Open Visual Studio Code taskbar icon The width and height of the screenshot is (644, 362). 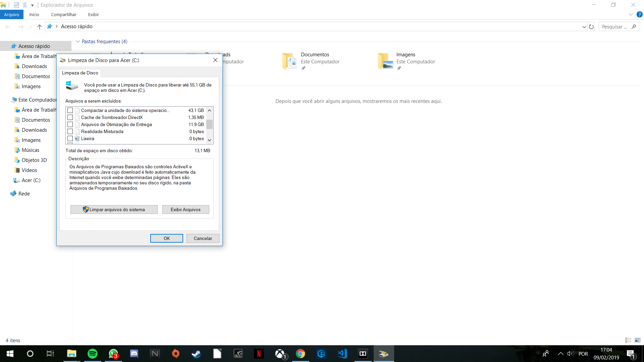[342, 354]
